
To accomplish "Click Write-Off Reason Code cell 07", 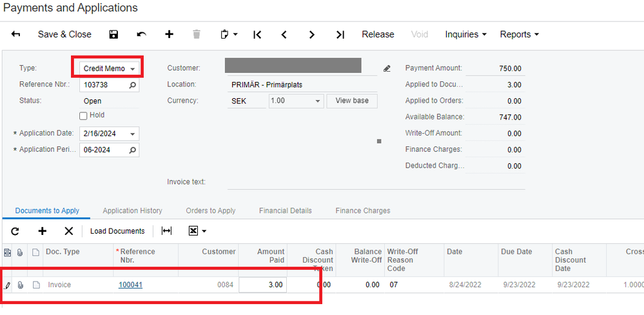I will 414,285.
